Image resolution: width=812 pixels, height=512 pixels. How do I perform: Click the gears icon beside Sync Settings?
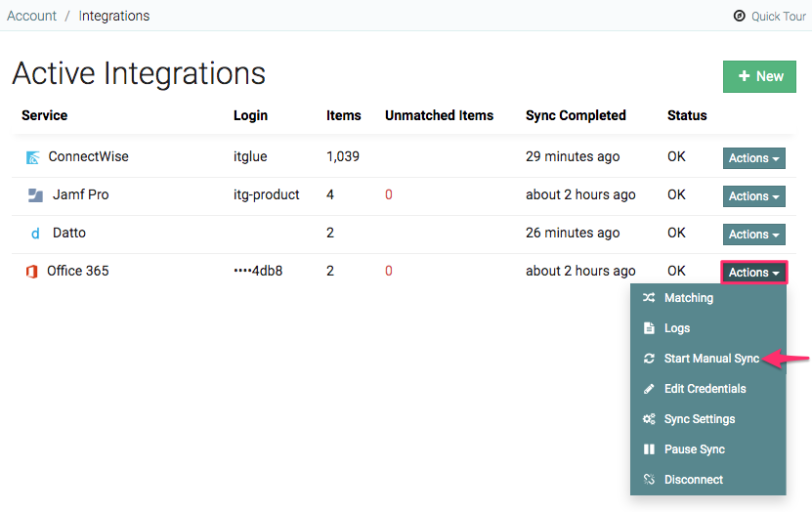(x=649, y=419)
